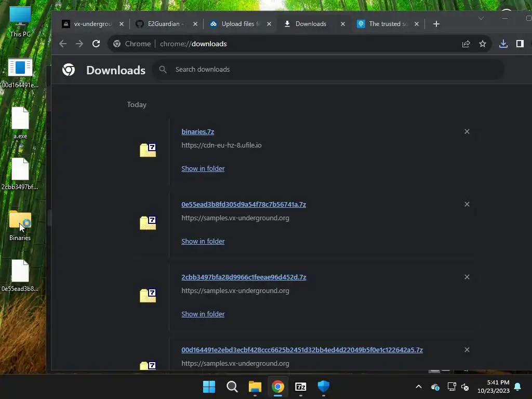Image resolution: width=532 pixels, height=399 pixels.
Task: Click the 0e55ead3b8fd...7z archive icon
Action: tap(148, 223)
